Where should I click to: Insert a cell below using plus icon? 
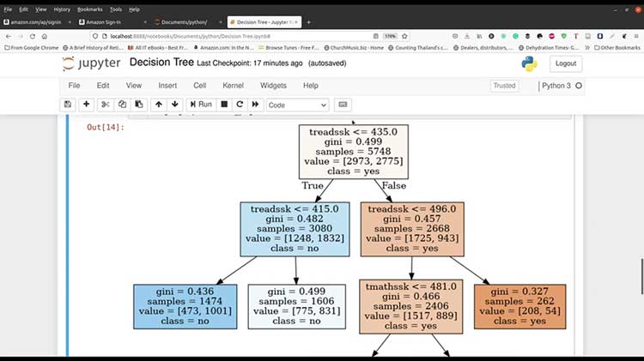pyautogui.click(x=86, y=105)
